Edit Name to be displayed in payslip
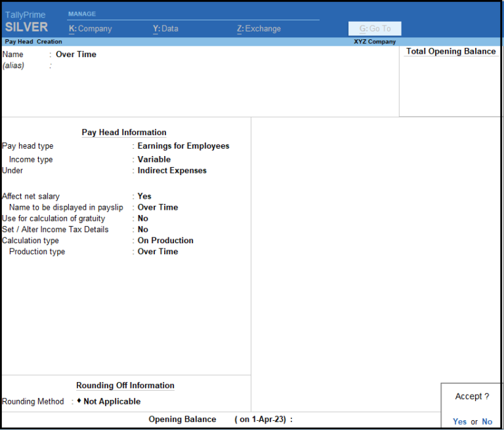504x430 pixels. 157,207
